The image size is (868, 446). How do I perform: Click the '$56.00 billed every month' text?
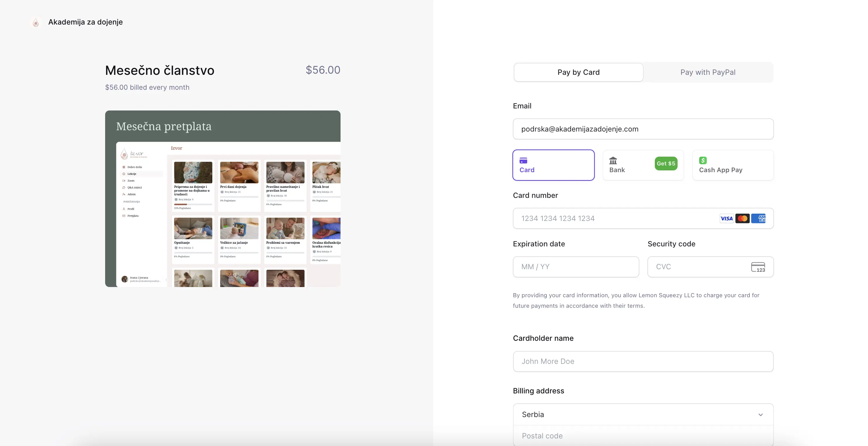[x=147, y=87]
